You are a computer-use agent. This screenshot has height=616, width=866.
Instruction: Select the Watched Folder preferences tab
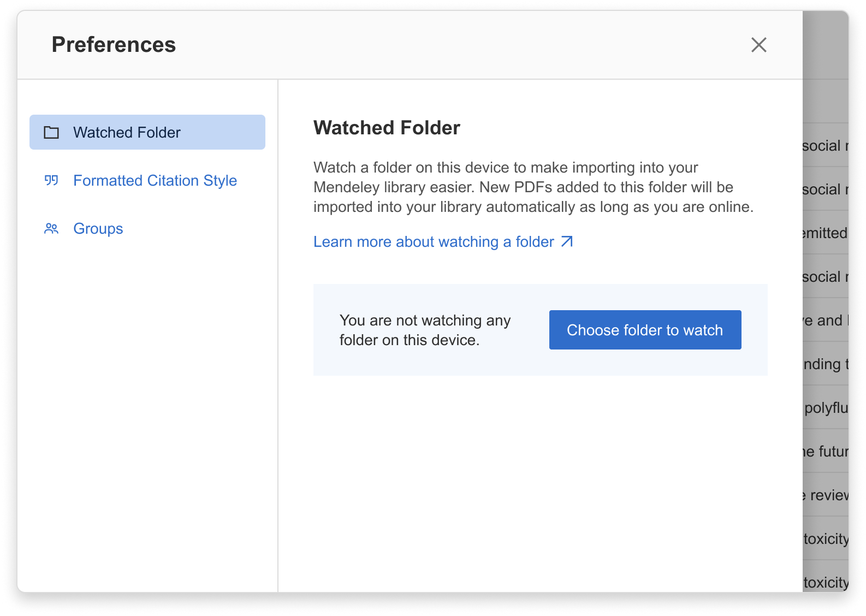(x=147, y=132)
